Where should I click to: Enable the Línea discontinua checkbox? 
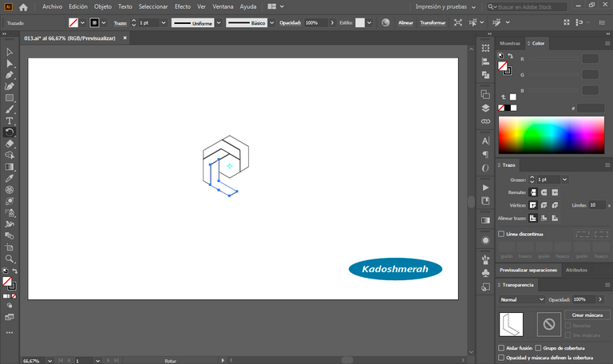(x=501, y=234)
